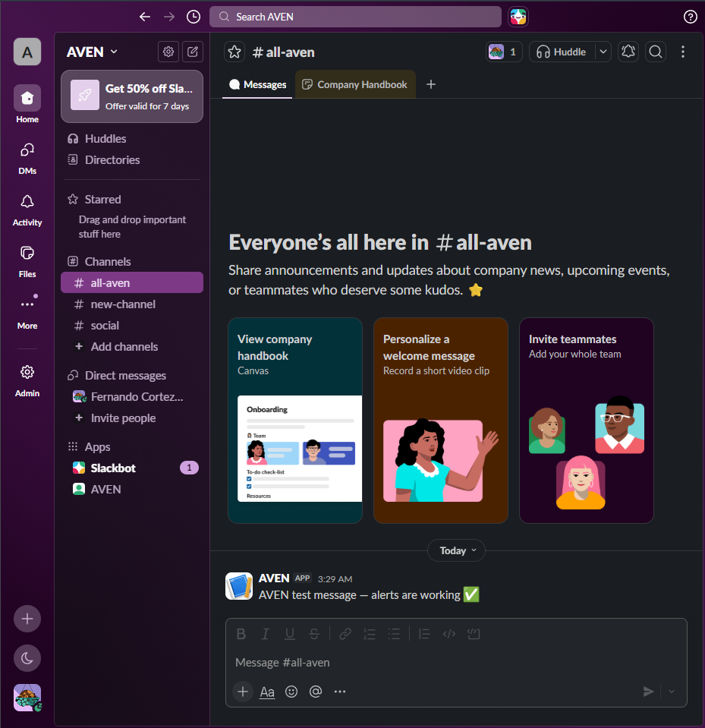Toggle the dark mode moon icon
The height and width of the screenshot is (728, 705).
pyautogui.click(x=27, y=658)
